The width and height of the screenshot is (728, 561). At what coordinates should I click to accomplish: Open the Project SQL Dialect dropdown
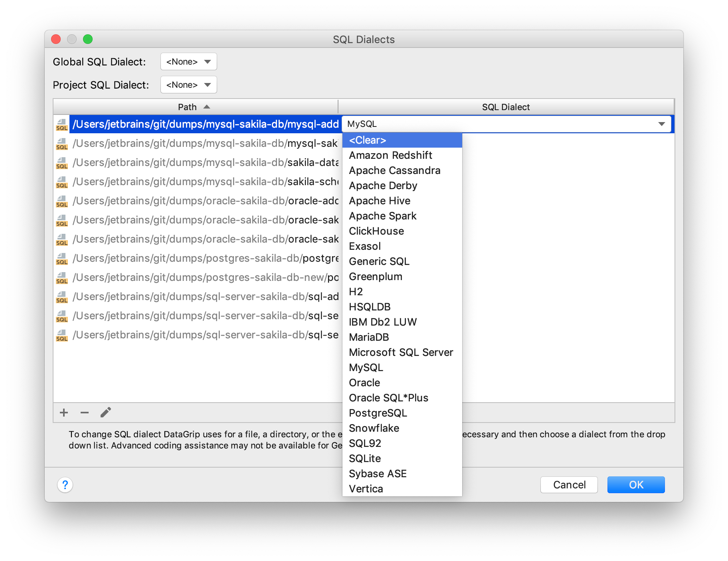pyautogui.click(x=188, y=85)
